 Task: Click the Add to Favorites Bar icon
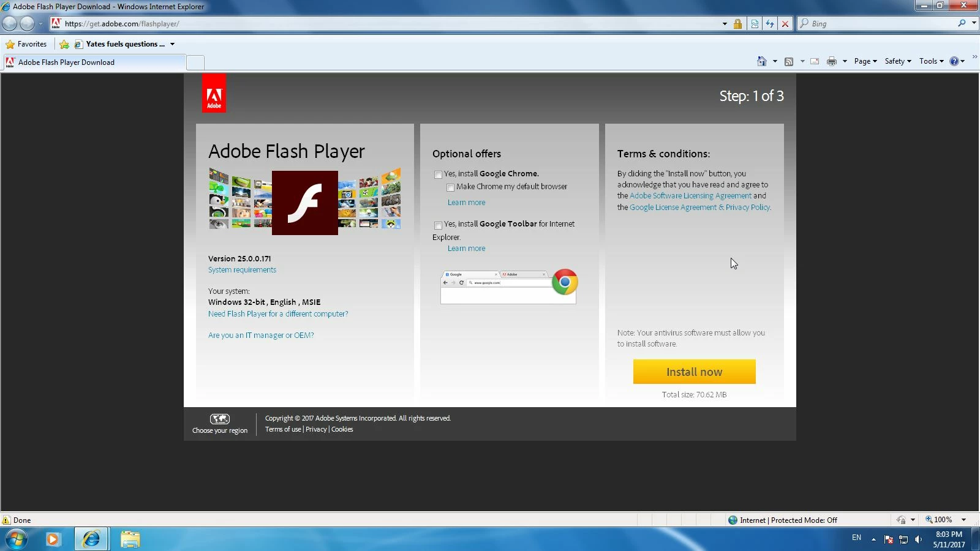64,44
